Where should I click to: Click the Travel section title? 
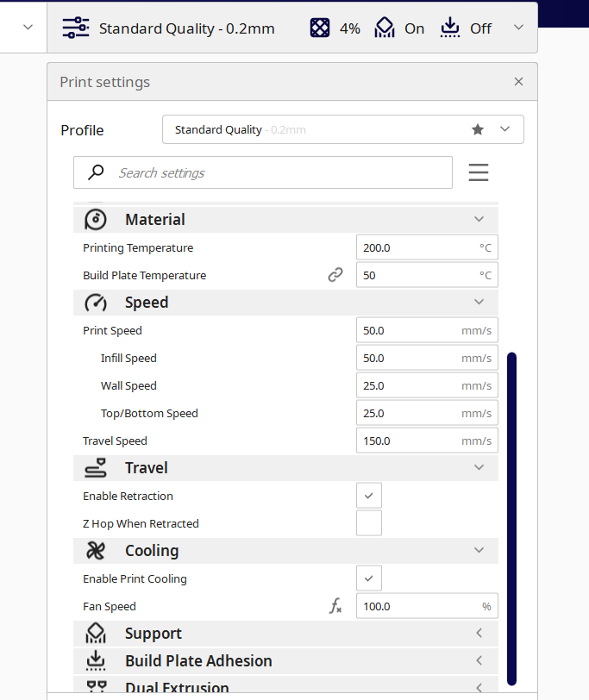pyautogui.click(x=147, y=468)
